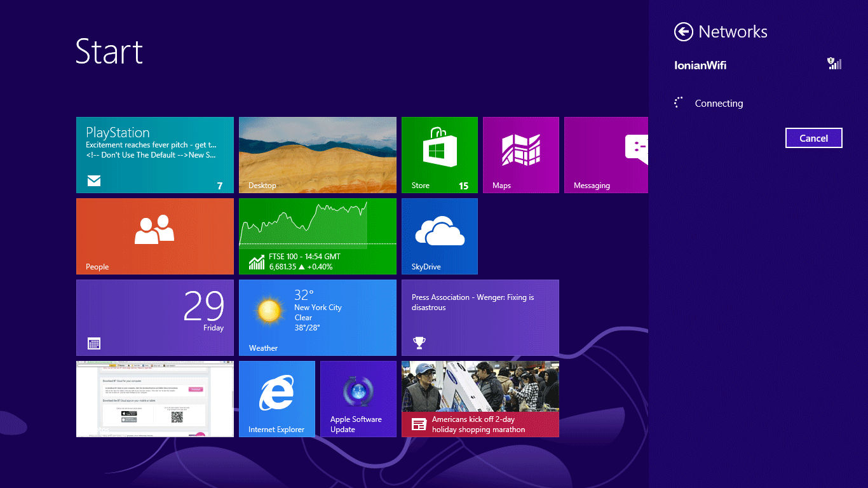This screenshot has width=868, height=488.
Task: Click the IonianWifi network name
Action: (700, 65)
